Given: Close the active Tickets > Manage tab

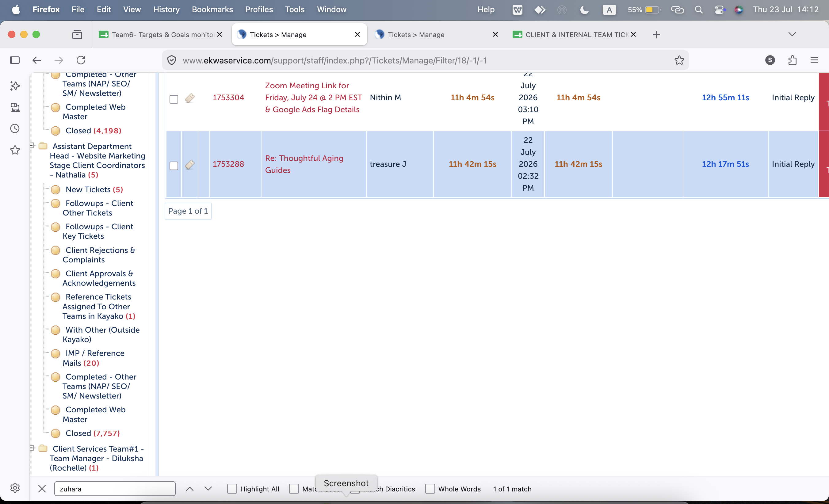Looking at the screenshot, I should [x=357, y=34].
